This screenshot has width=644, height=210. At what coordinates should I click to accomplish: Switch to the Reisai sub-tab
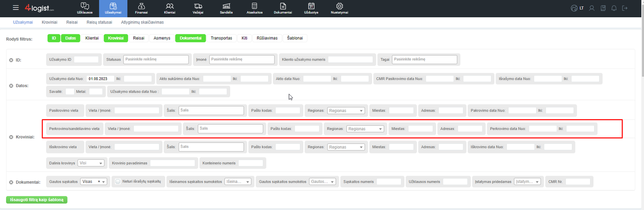[72, 22]
